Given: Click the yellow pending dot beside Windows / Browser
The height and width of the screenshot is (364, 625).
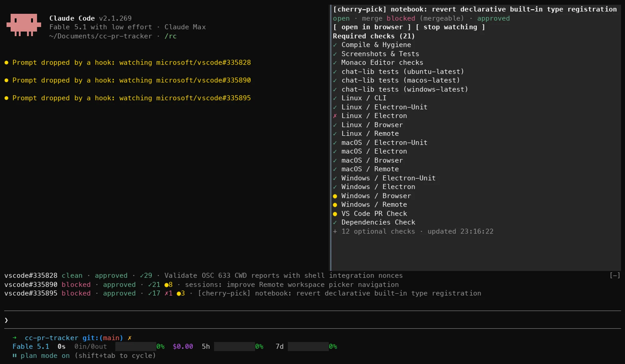Looking at the screenshot, I should coord(335,196).
